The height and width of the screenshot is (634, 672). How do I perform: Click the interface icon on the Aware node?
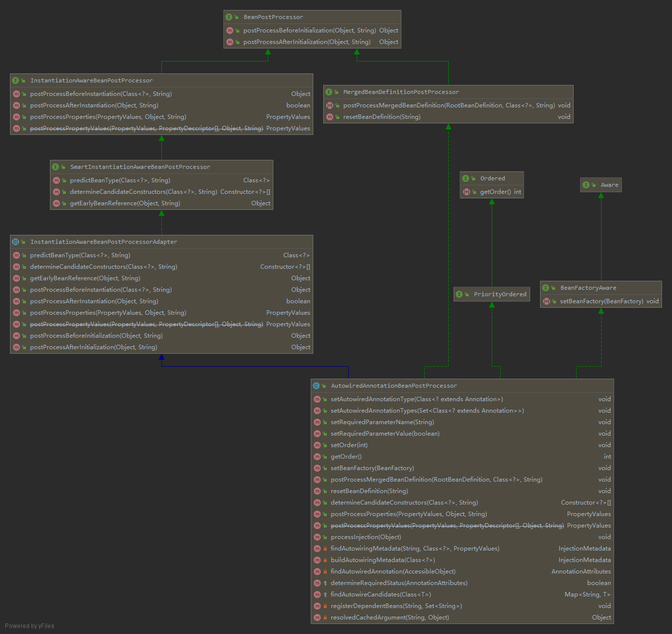click(x=586, y=185)
